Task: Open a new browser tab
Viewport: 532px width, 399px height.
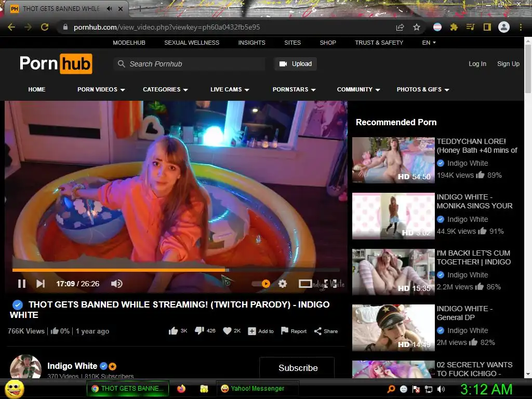Action: pyautogui.click(x=140, y=9)
